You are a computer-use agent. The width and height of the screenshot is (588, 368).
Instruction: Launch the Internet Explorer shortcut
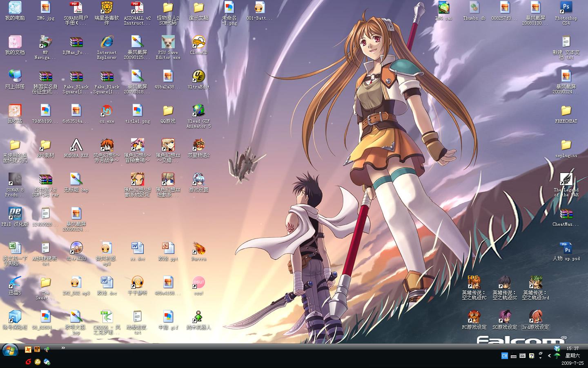107,47
